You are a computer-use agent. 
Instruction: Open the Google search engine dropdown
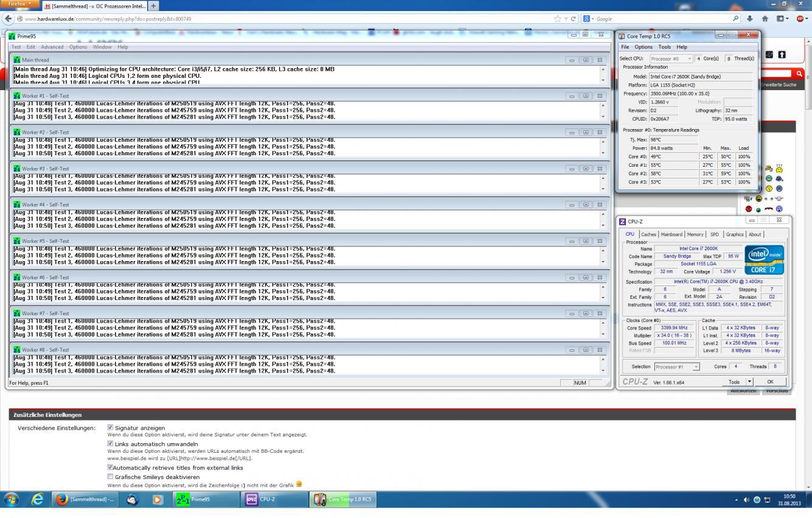[588, 19]
